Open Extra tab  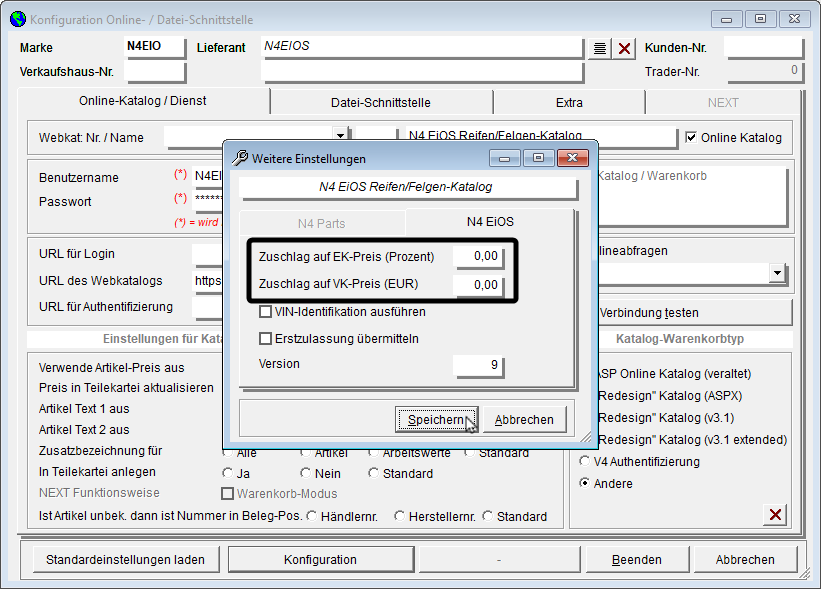tap(569, 103)
